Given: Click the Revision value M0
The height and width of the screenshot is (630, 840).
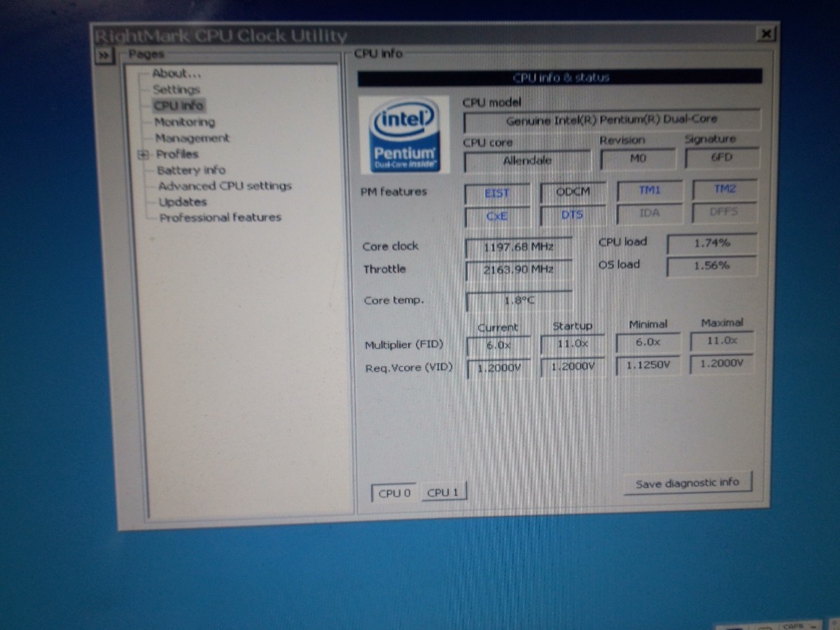Looking at the screenshot, I should point(638,158).
